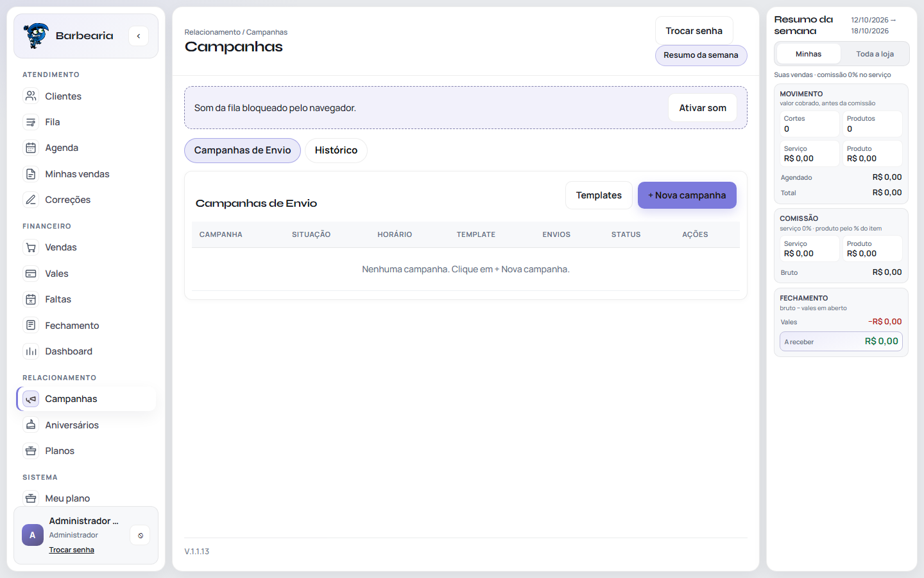
Task: Open the Clientes sidebar icon
Action: [31, 96]
